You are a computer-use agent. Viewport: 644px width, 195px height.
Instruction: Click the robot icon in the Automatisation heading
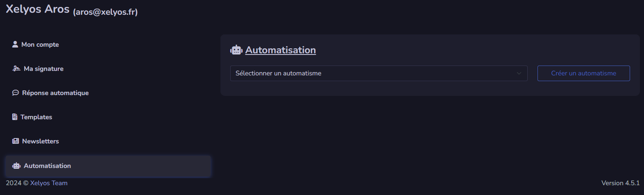coord(236,50)
